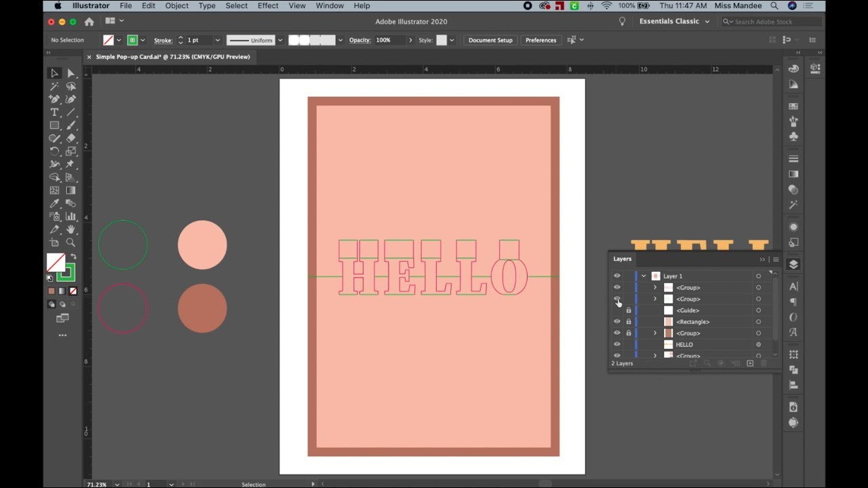Unlock the <Guide> sublayer

click(629, 310)
